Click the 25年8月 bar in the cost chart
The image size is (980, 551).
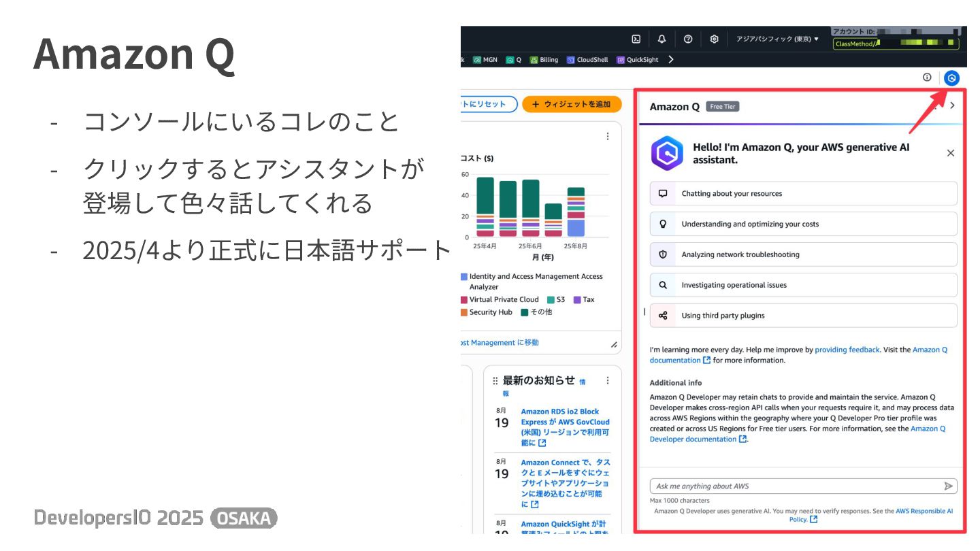click(x=576, y=212)
